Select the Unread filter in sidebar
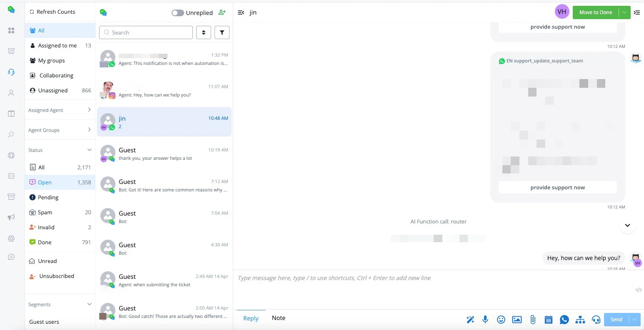Image resolution: width=644 pixels, height=330 pixels. click(47, 261)
